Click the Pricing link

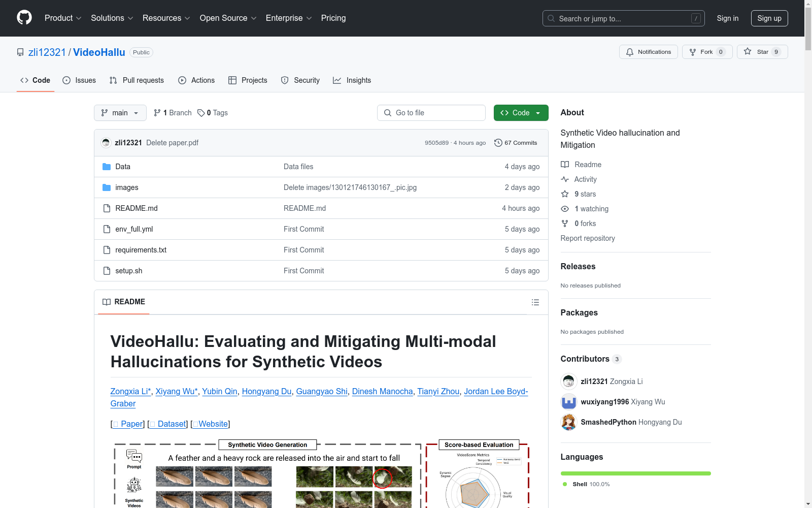tap(333, 18)
